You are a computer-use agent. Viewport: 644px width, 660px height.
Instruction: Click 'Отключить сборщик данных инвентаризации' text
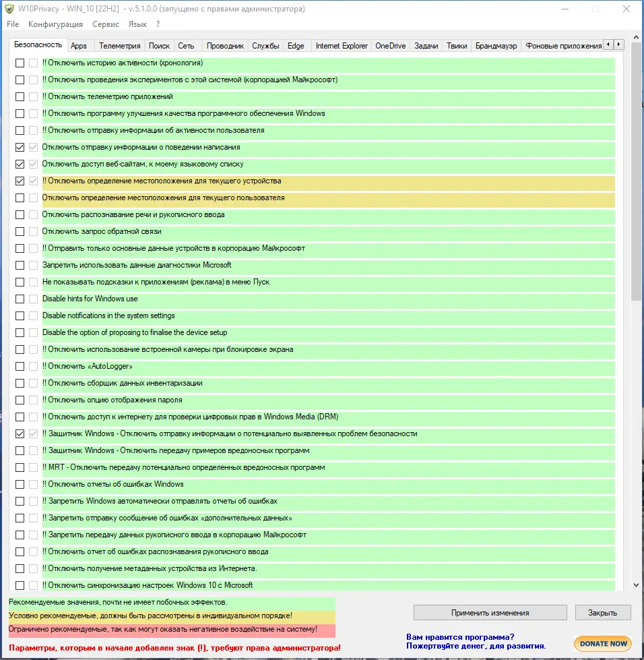(123, 383)
